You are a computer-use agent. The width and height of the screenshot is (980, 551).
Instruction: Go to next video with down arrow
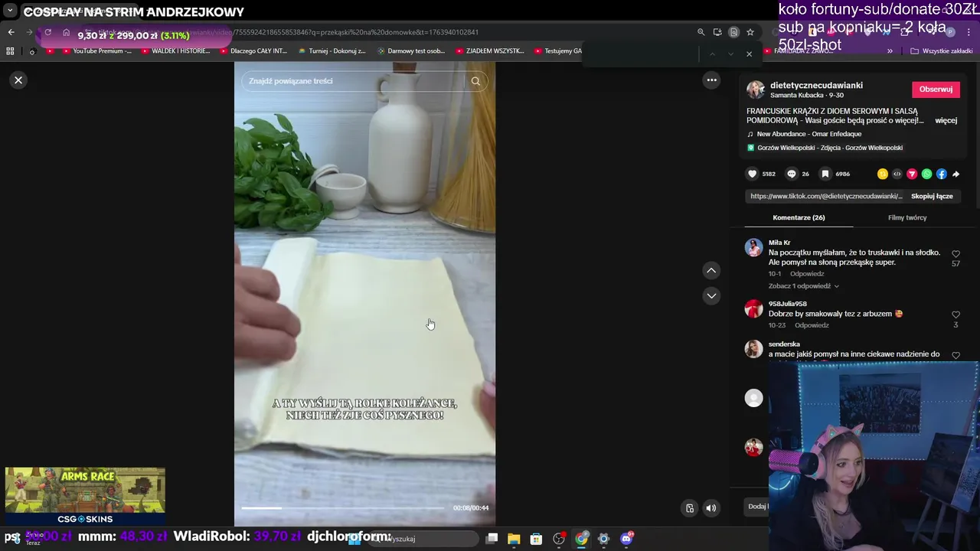711,295
